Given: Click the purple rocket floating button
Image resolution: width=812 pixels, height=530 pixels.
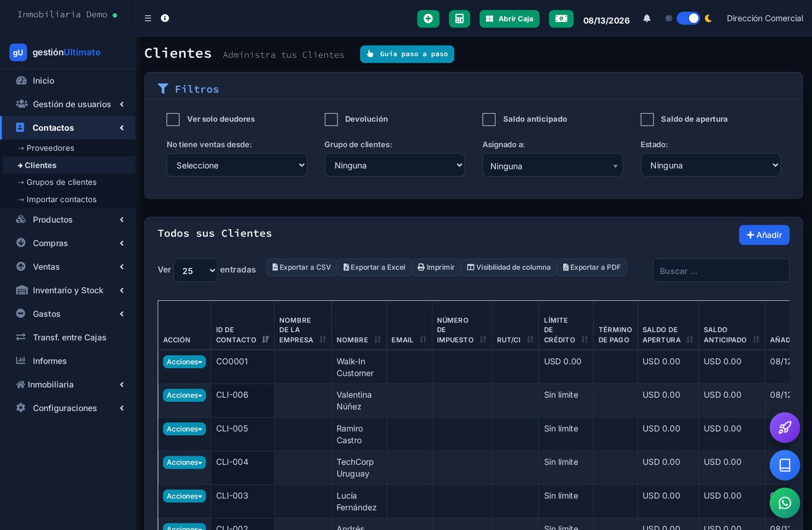Looking at the screenshot, I should 785,428.
